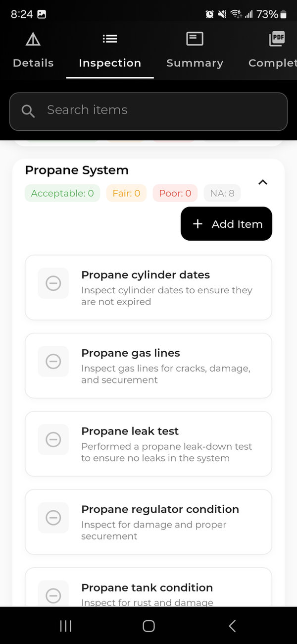Tap the plus icon inside Add Item

coord(198,224)
